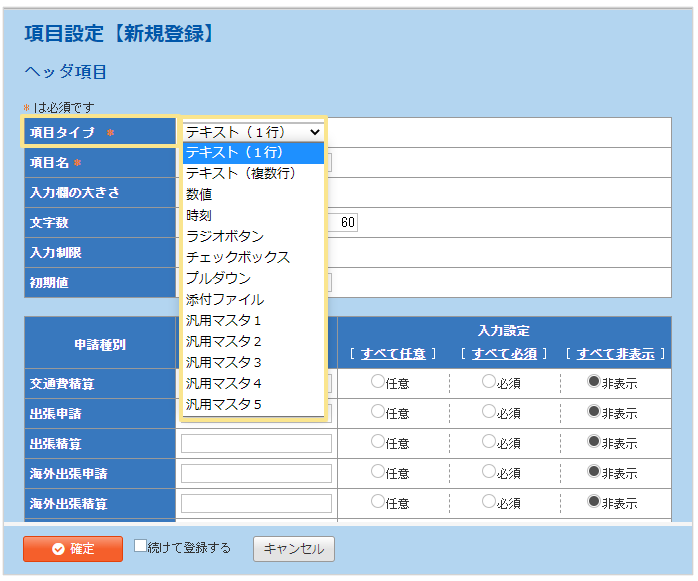Select テキスト（複数行） from the list
698x581 pixels.
(240, 173)
